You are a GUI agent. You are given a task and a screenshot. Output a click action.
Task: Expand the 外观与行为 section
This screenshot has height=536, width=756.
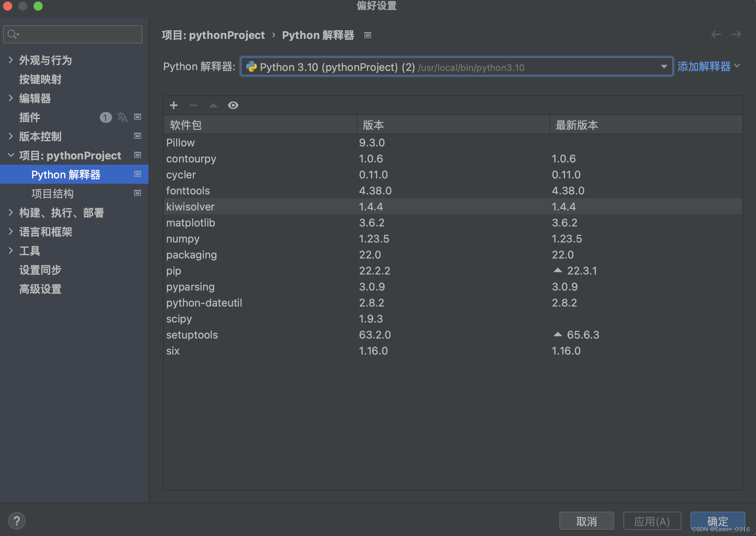coord(11,60)
